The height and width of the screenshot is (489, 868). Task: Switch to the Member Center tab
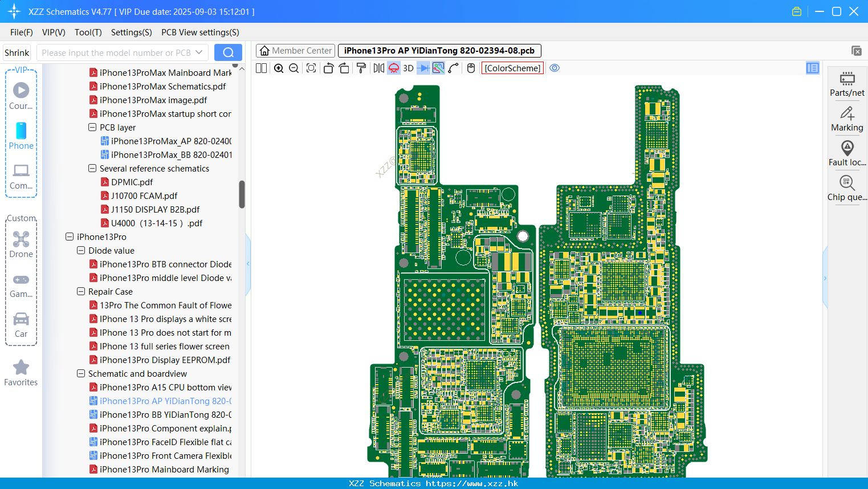pyautogui.click(x=295, y=51)
